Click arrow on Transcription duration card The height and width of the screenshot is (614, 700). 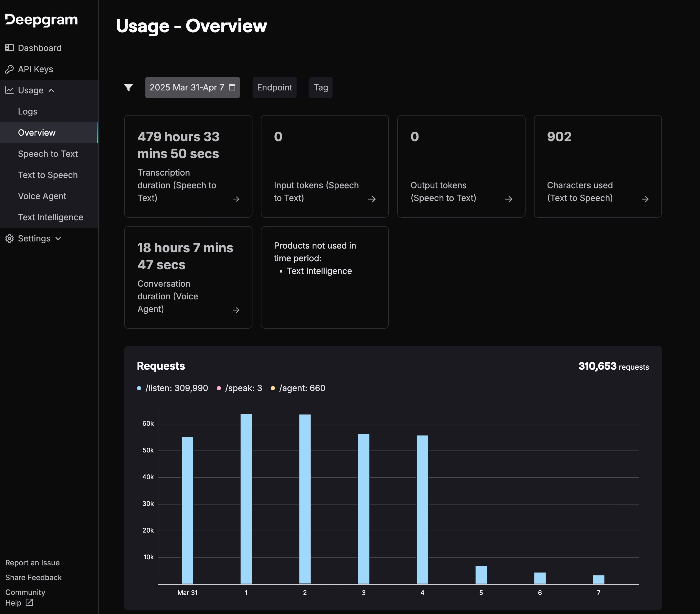(x=236, y=199)
